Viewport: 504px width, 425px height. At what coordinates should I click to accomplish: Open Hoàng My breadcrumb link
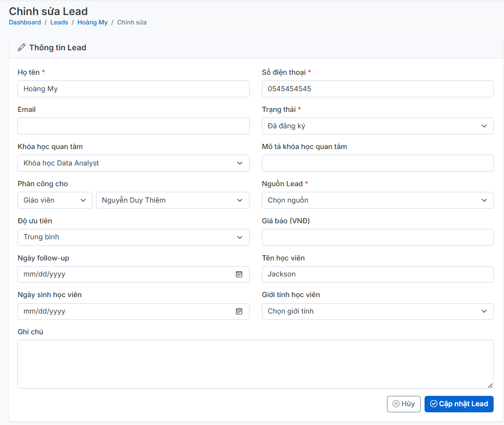[93, 22]
